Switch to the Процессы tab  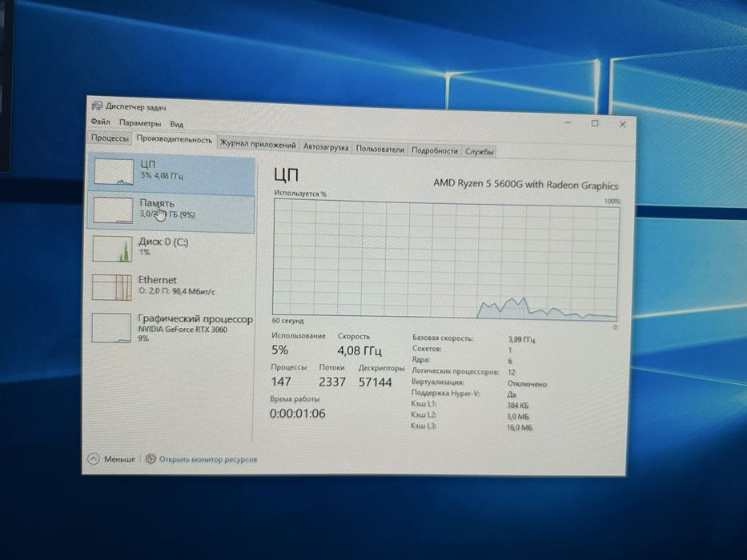tap(110, 138)
